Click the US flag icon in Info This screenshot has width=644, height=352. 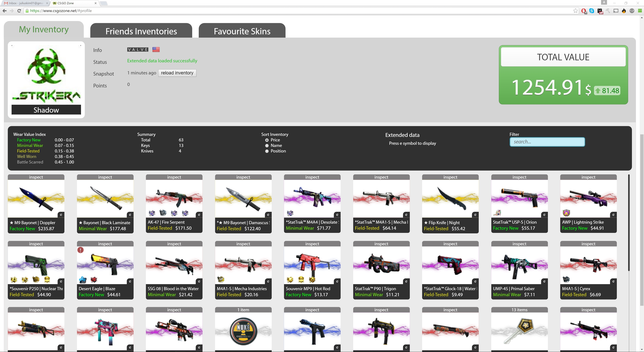(x=156, y=49)
